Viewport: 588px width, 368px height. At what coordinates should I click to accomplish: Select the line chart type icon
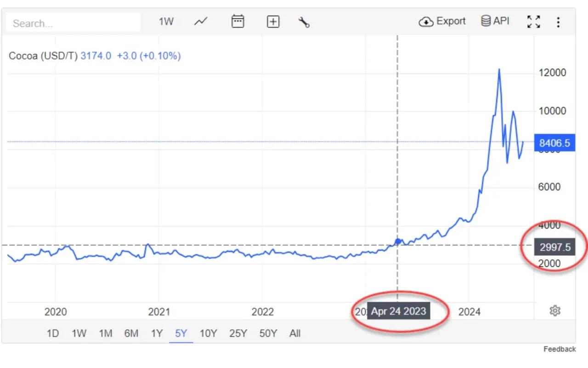[201, 21]
